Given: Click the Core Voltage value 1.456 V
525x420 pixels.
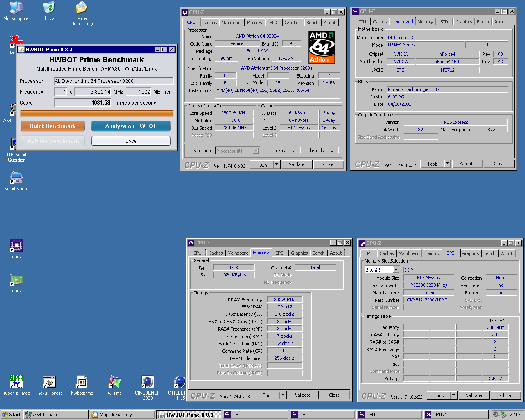Looking at the screenshot, I should (x=286, y=58).
